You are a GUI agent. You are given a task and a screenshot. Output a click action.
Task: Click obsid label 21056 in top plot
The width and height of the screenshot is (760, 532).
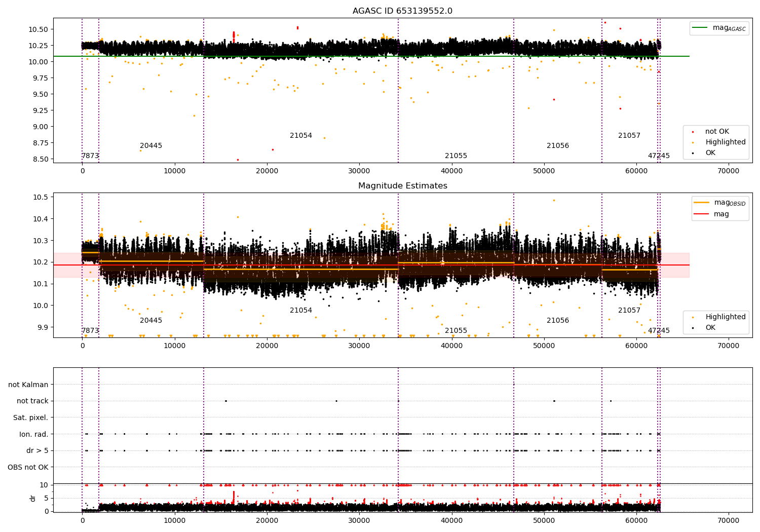558,146
